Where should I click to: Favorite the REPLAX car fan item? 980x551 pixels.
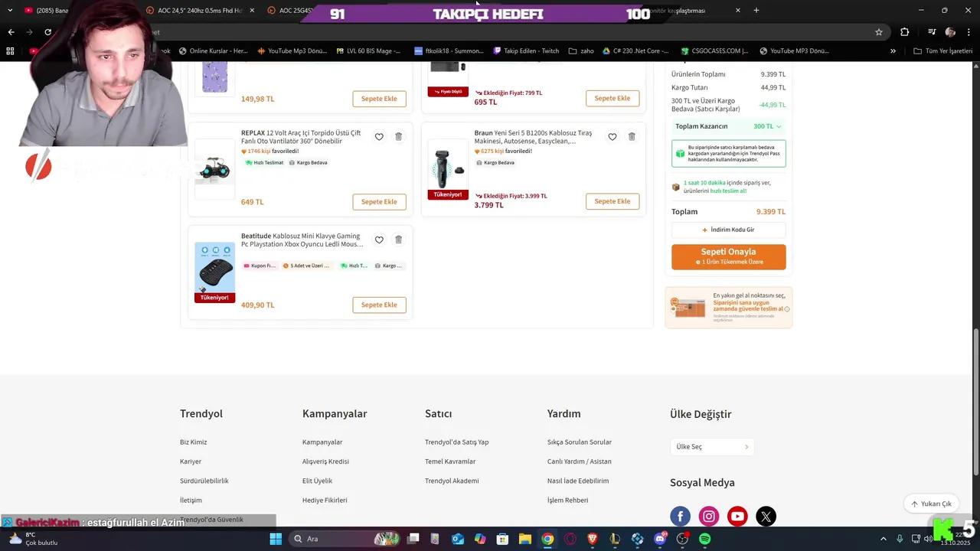click(379, 137)
